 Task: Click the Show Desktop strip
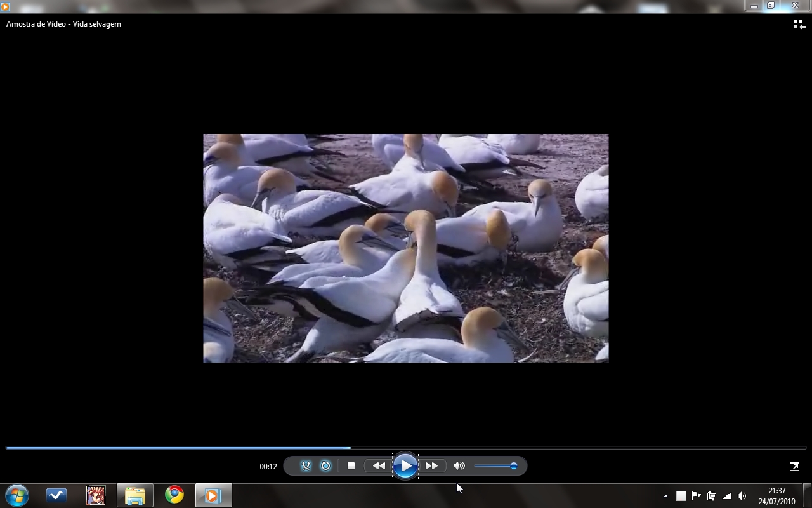coord(807,495)
